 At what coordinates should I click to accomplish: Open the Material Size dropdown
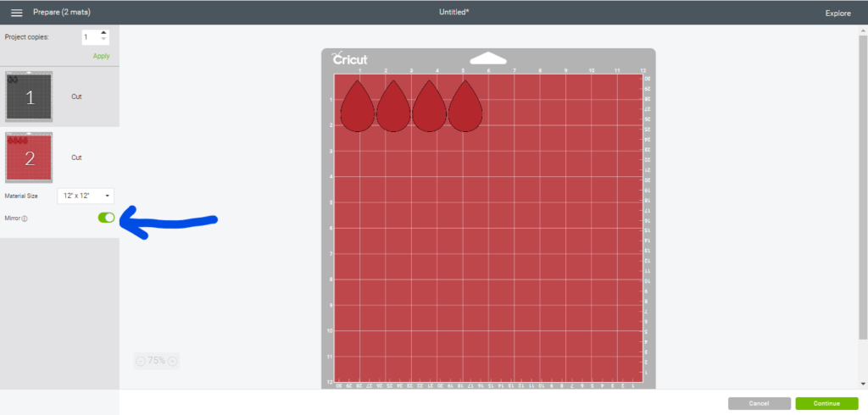pyautogui.click(x=85, y=196)
